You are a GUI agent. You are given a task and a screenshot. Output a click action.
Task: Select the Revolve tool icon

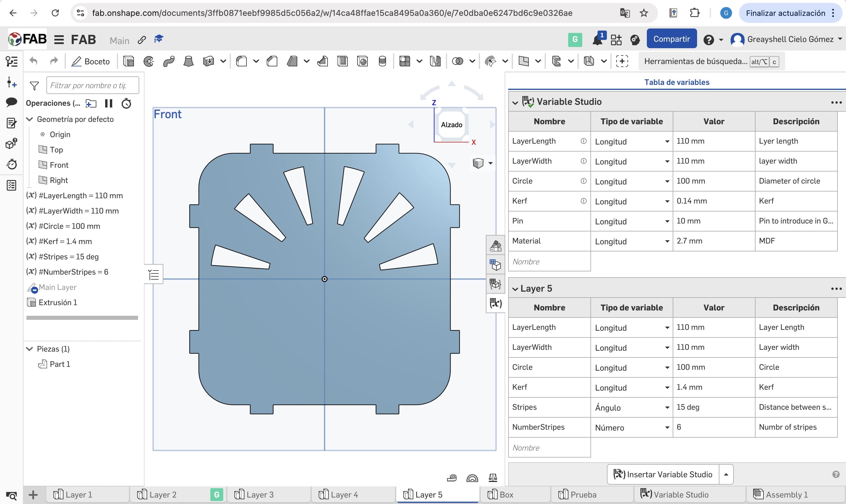(148, 61)
